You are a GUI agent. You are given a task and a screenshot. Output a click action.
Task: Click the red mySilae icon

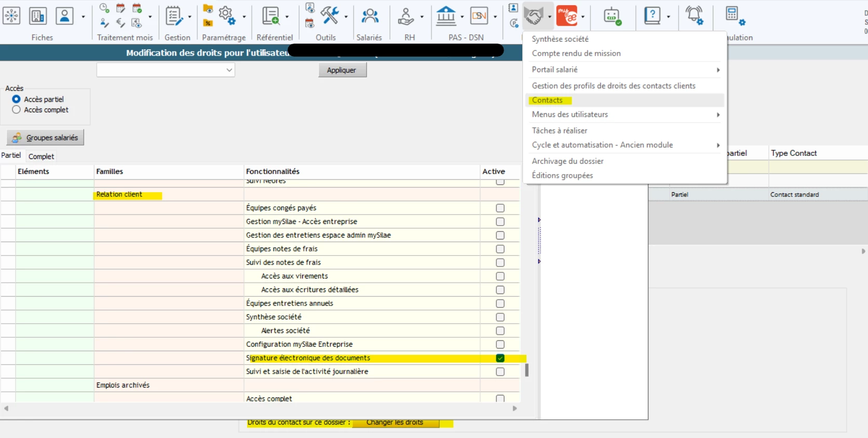click(566, 16)
